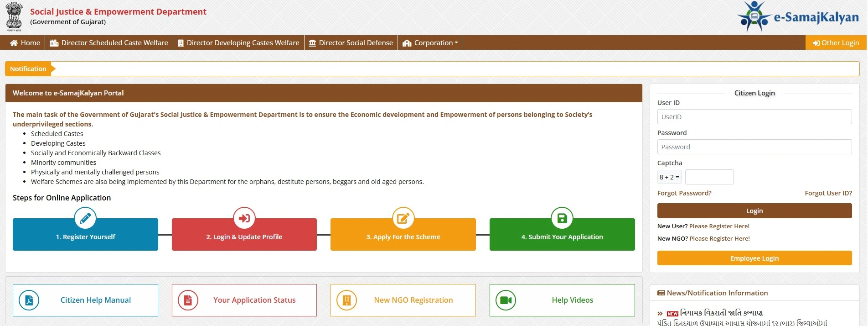868x326 pixels.
Task: Click the Director Developing Castes Welfare building icon
Action: (181, 43)
